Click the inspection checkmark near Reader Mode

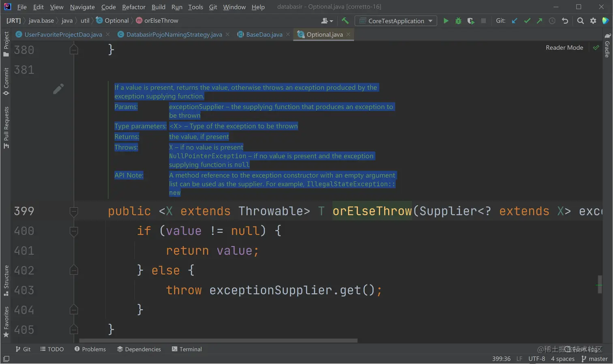pos(596,47)
